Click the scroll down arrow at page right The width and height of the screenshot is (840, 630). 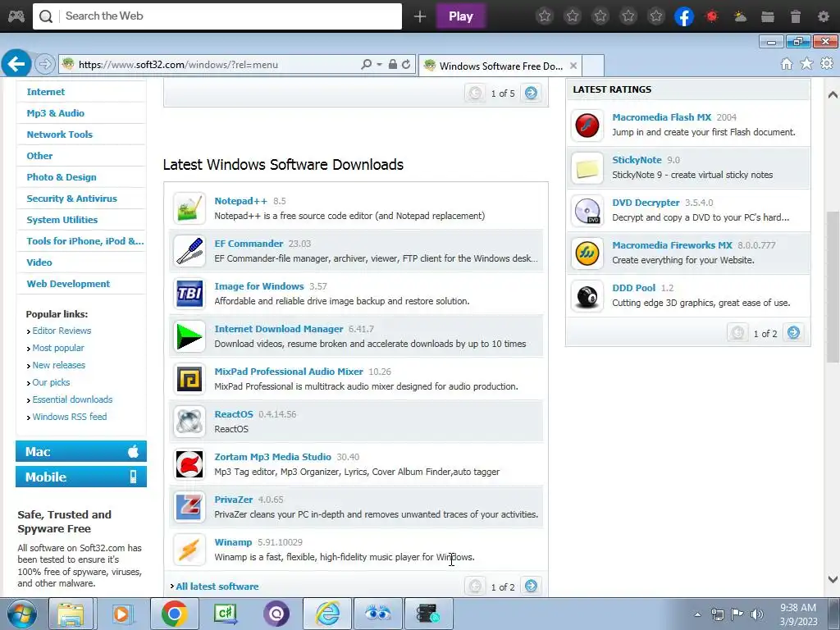833,579
